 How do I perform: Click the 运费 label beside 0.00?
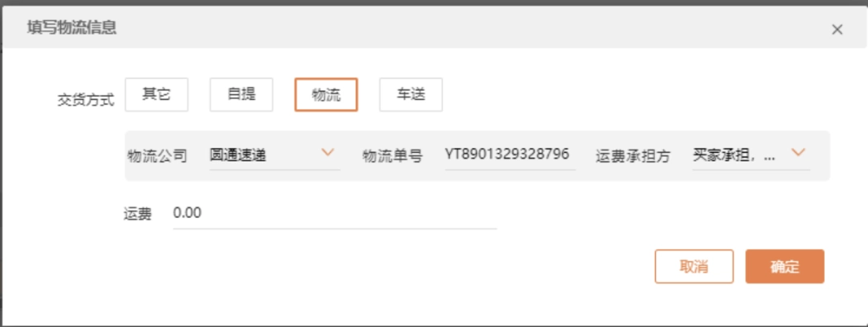coord(138,215)
